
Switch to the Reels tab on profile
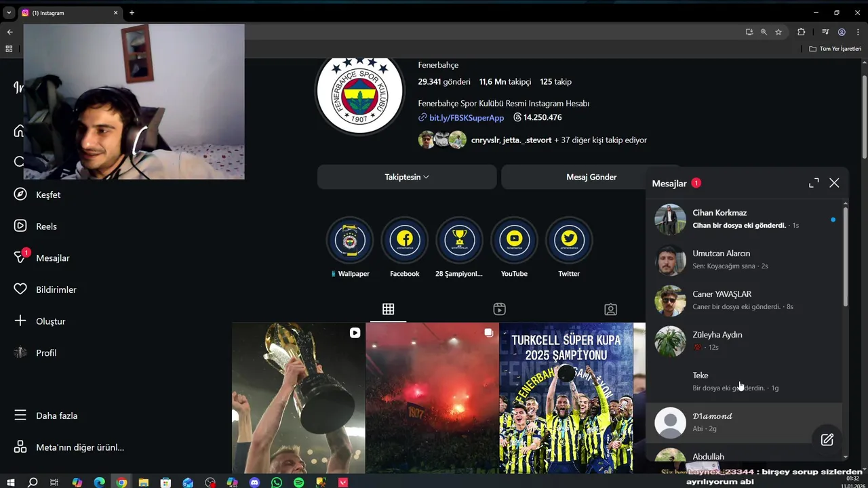pos(499,309)
